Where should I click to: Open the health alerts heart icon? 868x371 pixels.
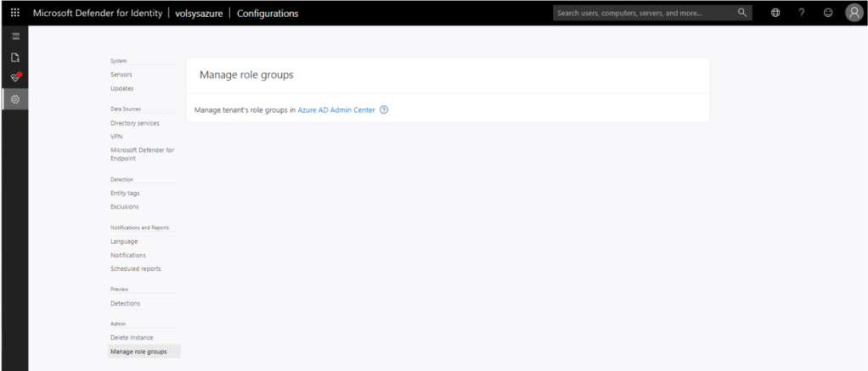click(x=14, y=77)
